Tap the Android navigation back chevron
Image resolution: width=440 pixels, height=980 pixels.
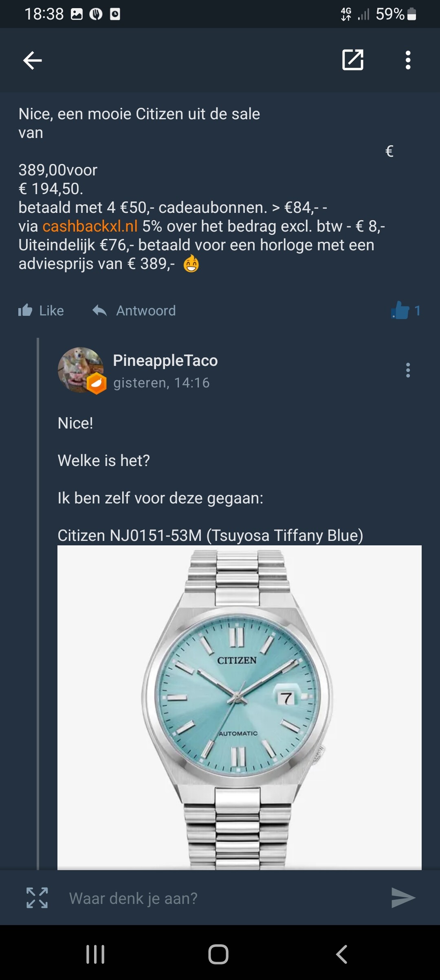(342, 954)
